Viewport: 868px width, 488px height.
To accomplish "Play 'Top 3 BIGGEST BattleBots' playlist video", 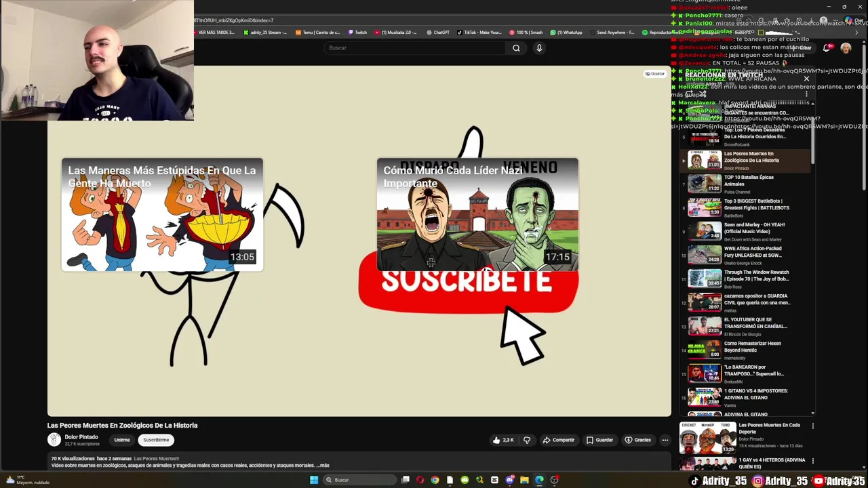I will (746, 208).
